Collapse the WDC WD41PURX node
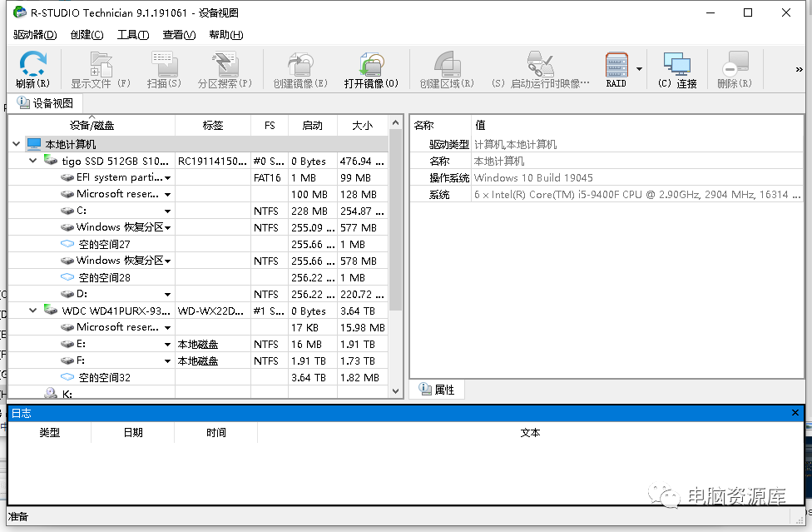Image resolution: width=812 pixels, height=532 pixels. coord(33,311)
